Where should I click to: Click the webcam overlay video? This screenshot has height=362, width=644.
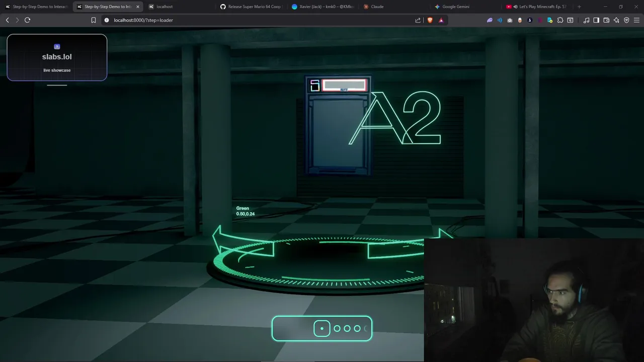point(534,300)
